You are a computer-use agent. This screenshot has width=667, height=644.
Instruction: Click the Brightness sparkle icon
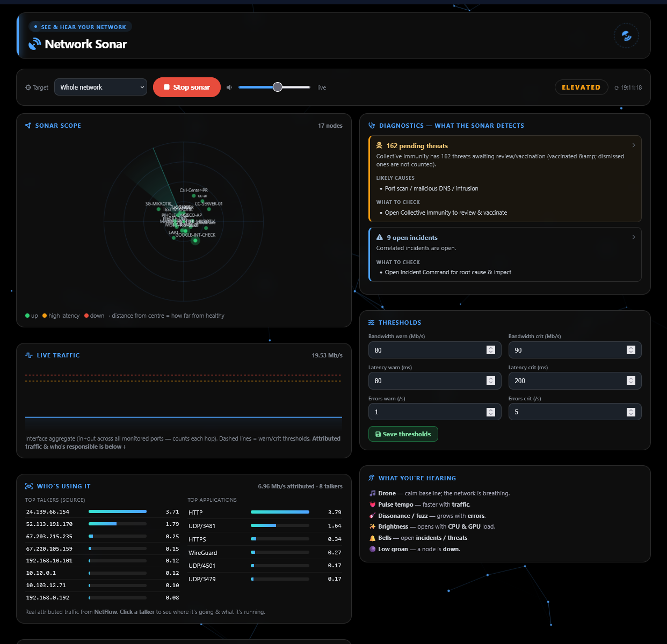click(x=373, y=526)
